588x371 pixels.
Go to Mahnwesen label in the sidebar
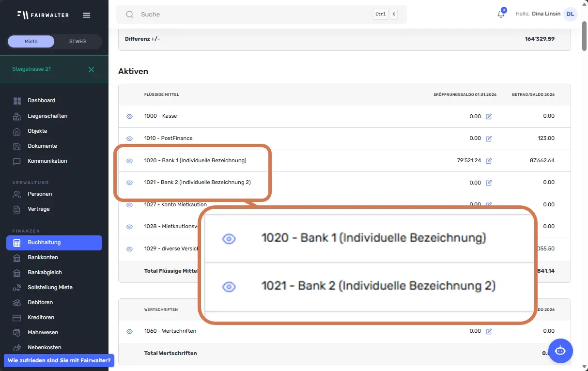[x=43, y=333]
